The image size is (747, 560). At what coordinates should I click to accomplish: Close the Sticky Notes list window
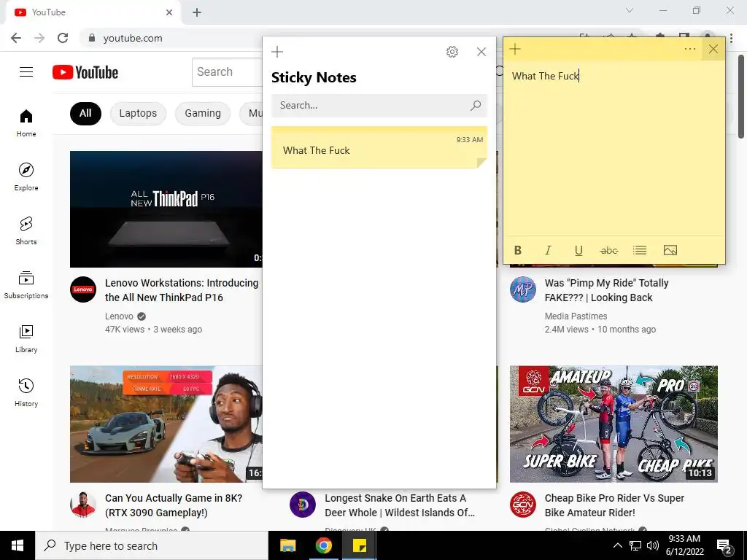click(481, 52)
